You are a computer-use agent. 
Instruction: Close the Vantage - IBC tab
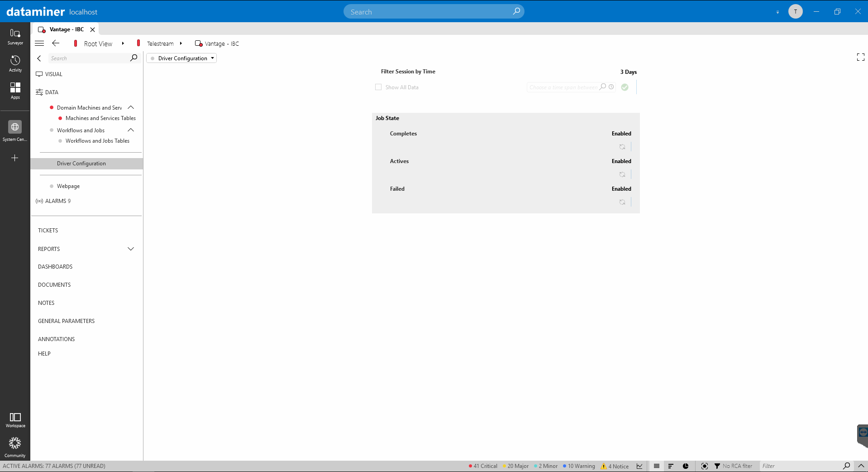[92, 29]
